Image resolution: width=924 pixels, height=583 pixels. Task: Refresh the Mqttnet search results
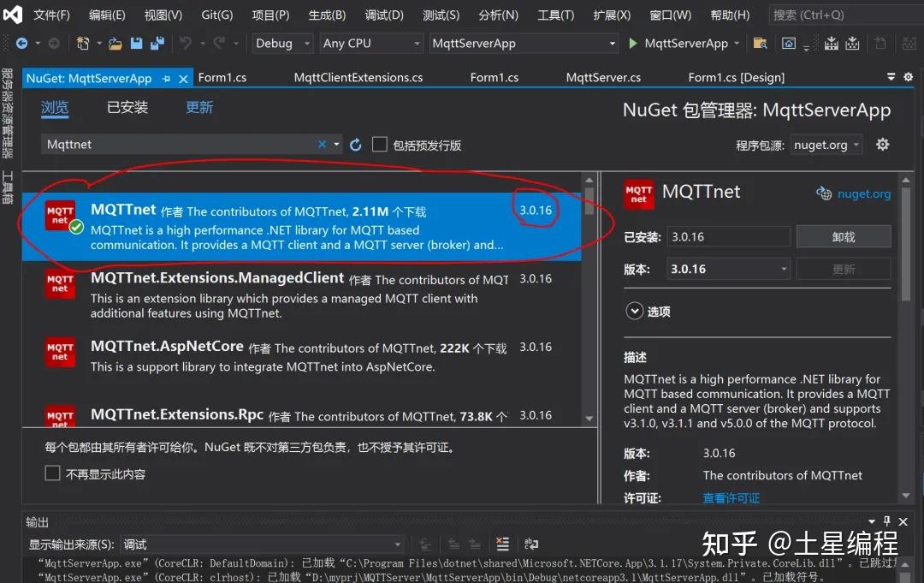point(355,144)
